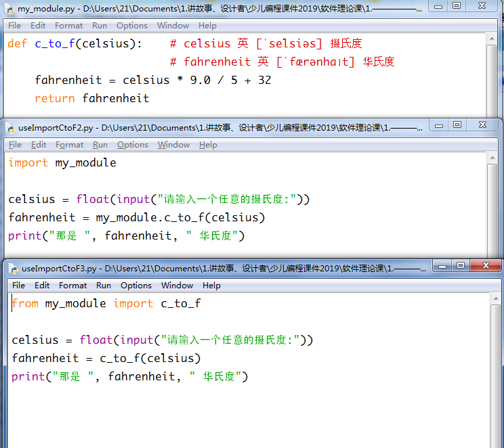Open File menu in useImportCtoF2.py window
504x448 pixels.
click(x=15, y=145)
